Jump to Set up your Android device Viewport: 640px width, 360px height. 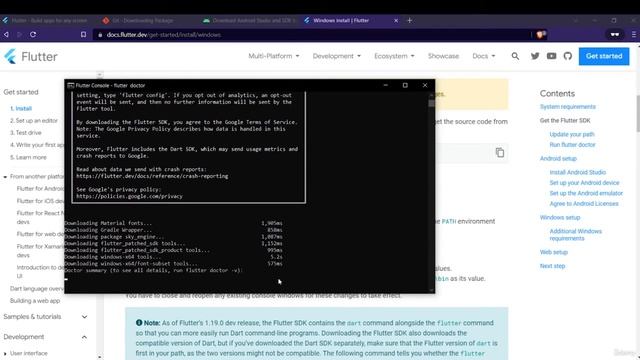[x=584, y=183]
